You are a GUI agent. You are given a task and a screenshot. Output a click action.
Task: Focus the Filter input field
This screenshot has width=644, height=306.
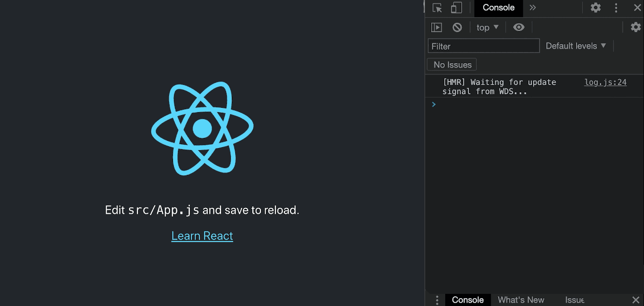tap(484, 46)
